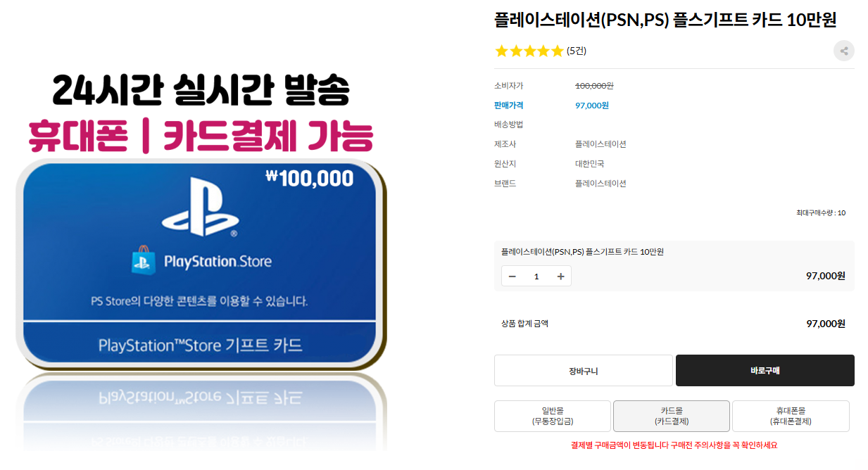Click the 97,000원 sale price value
868x470 pixels.
coord(592,106)
